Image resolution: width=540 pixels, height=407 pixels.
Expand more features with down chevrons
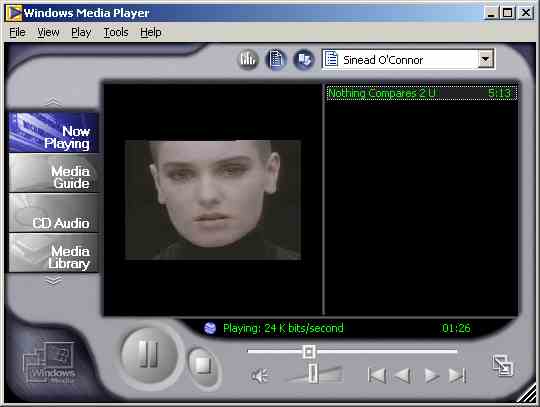(54, 281)
